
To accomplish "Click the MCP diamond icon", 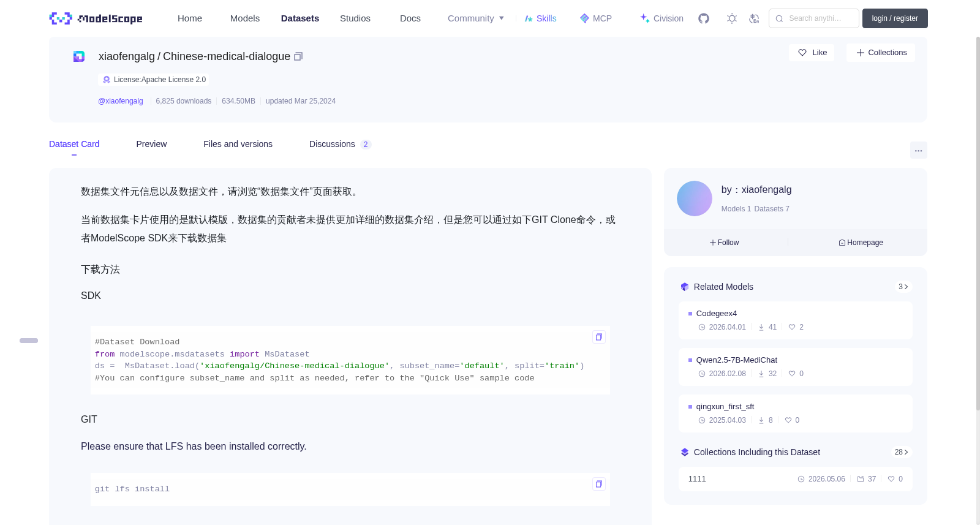I will click(584, 18).
